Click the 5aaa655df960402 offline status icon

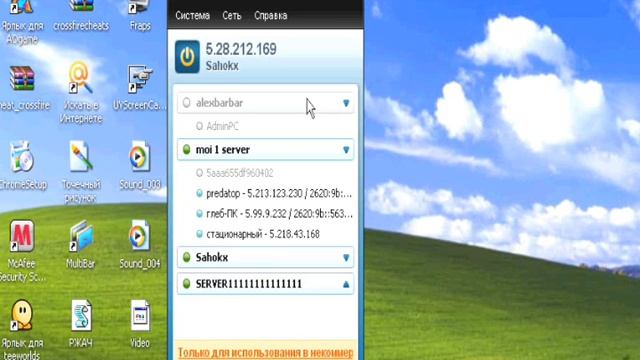199,173
